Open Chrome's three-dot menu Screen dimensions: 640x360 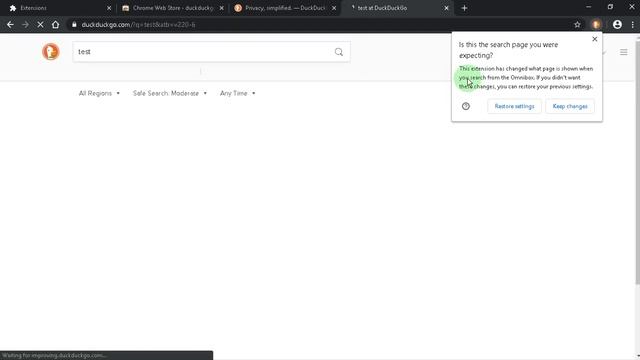(633, 24)
